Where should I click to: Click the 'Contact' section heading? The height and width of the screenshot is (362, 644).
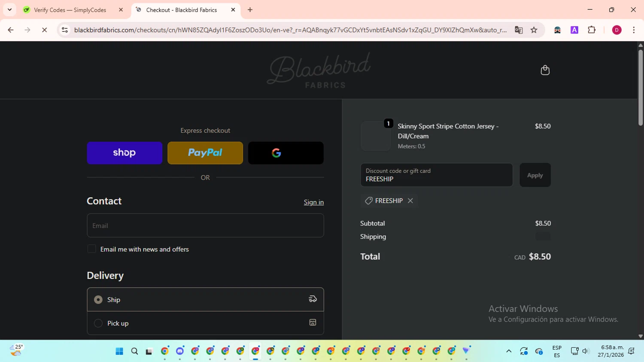pos(104,201)
